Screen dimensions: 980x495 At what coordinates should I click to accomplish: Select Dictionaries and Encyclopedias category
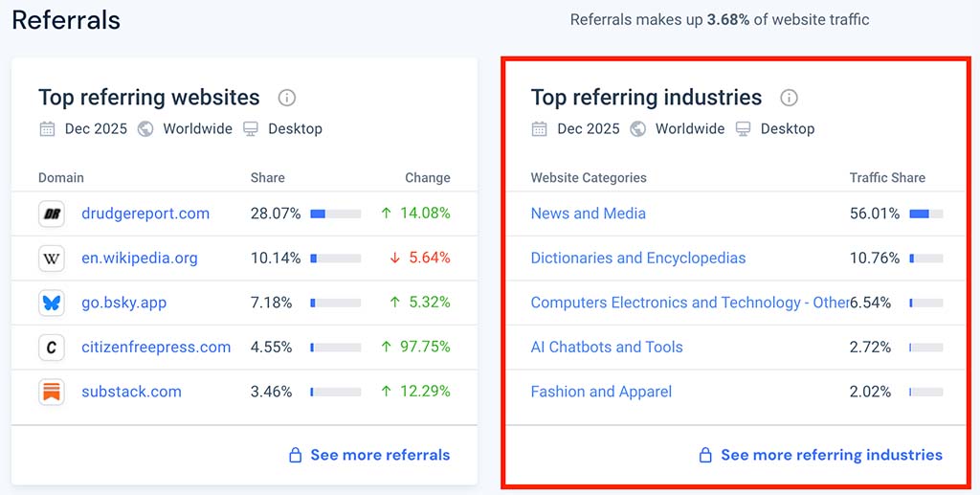coord(638,259)
